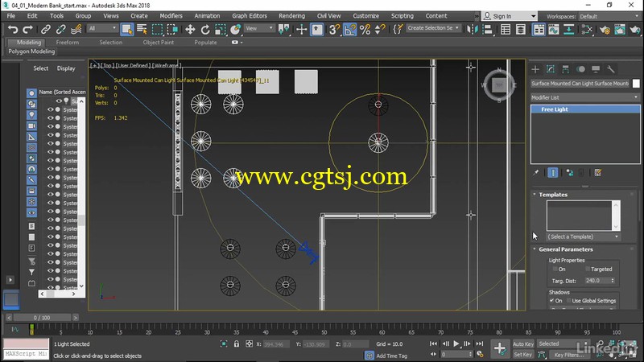Open the selection filter All dropdown

coord(102,28)
